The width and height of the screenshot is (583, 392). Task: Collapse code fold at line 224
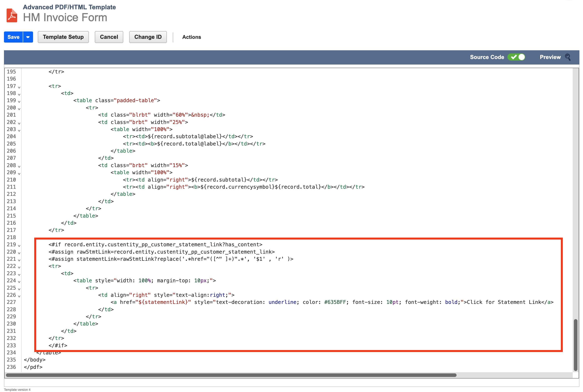19,282
